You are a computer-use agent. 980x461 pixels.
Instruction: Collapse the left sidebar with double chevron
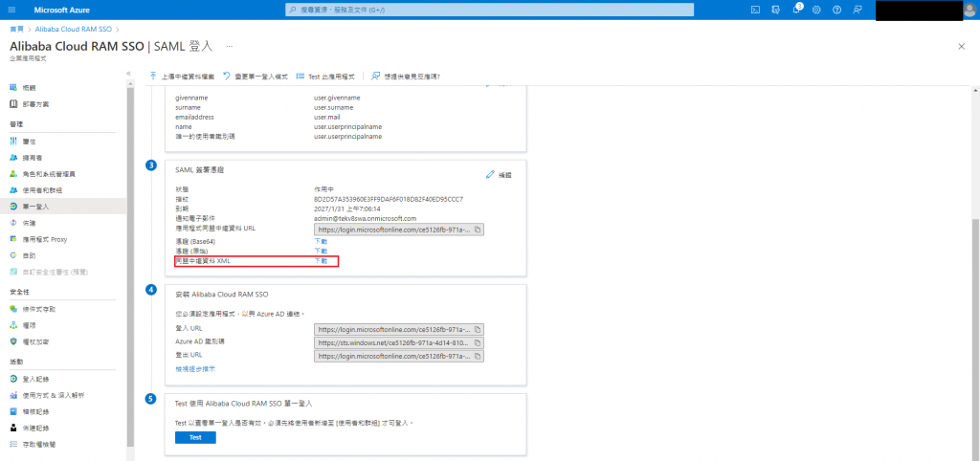pyautogui.click(x=129, y=73)
